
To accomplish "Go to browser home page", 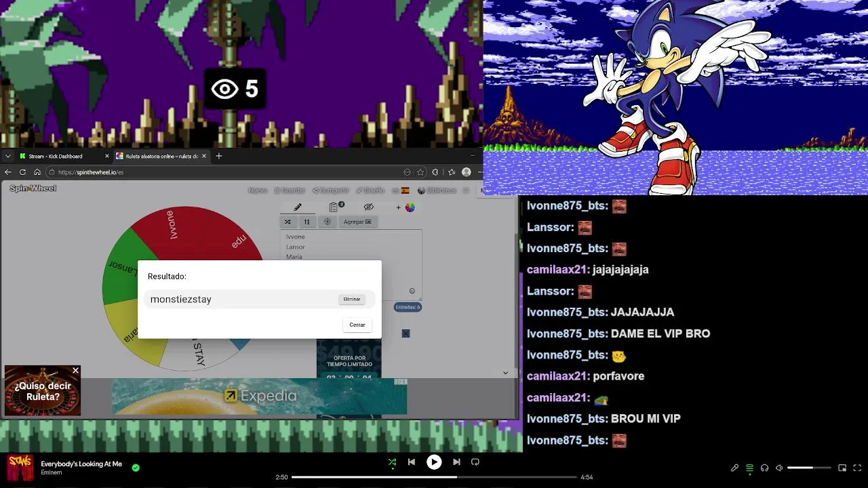I will (37, 172).
